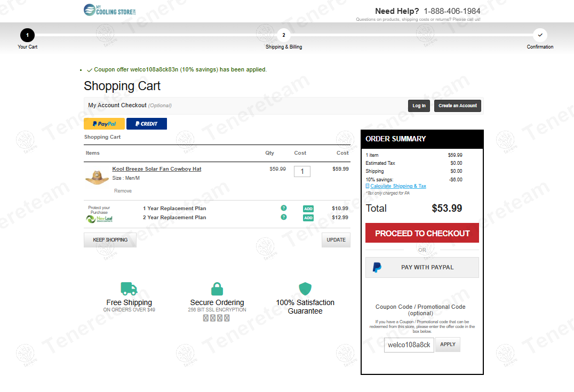Apply the coupon code
The height and width of the screenshot is (392, 574).
(448, 345)
